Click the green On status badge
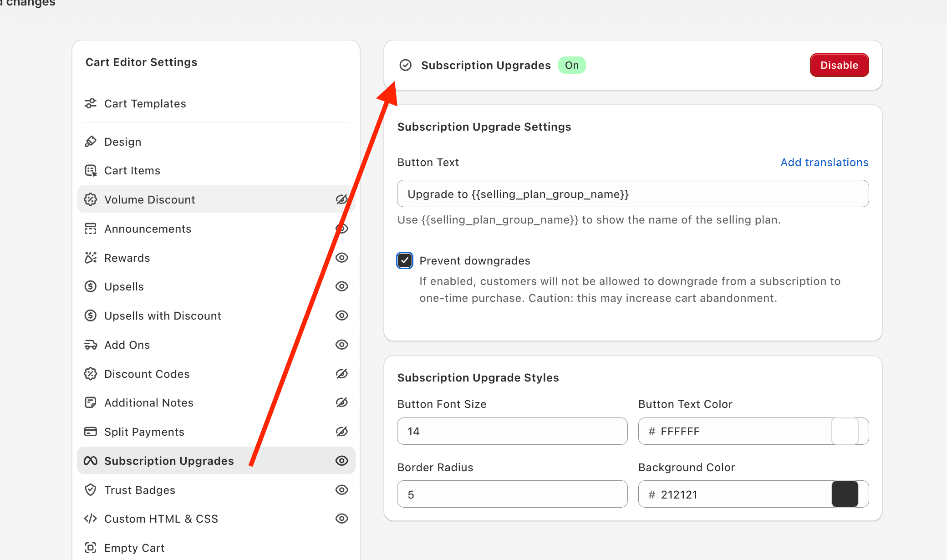This screenshot has width=947, height=560. pyautogui.click(x=572, y=65)
